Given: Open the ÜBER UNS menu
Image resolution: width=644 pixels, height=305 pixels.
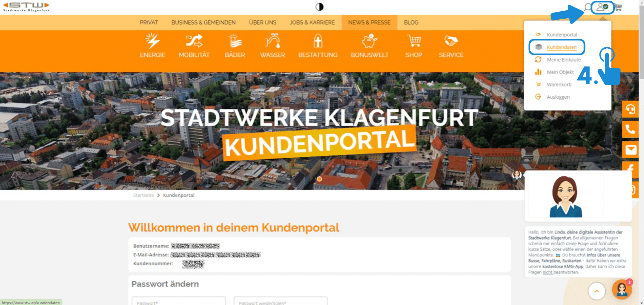Looking at the screenshot, I should click(262, 23).
